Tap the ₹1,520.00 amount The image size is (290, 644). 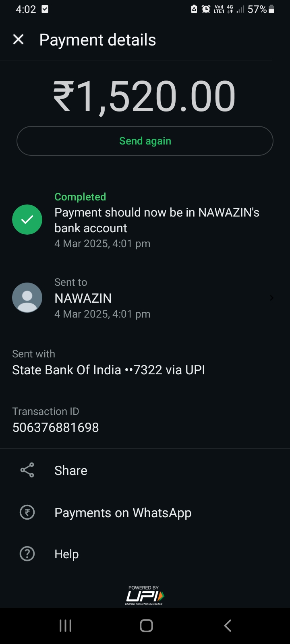[144, 97]
